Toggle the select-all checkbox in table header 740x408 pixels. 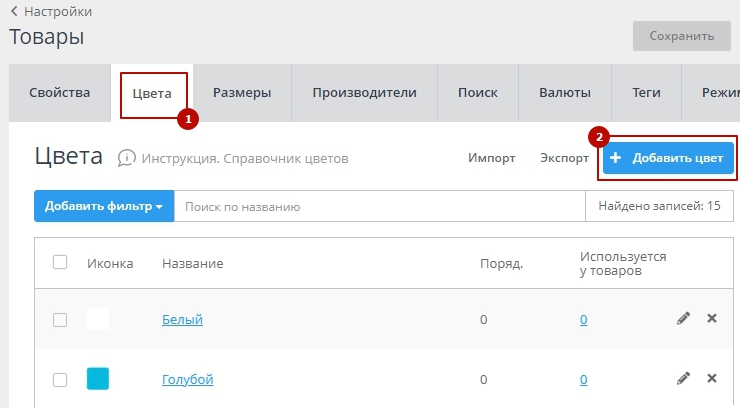[x=60, y=262]
